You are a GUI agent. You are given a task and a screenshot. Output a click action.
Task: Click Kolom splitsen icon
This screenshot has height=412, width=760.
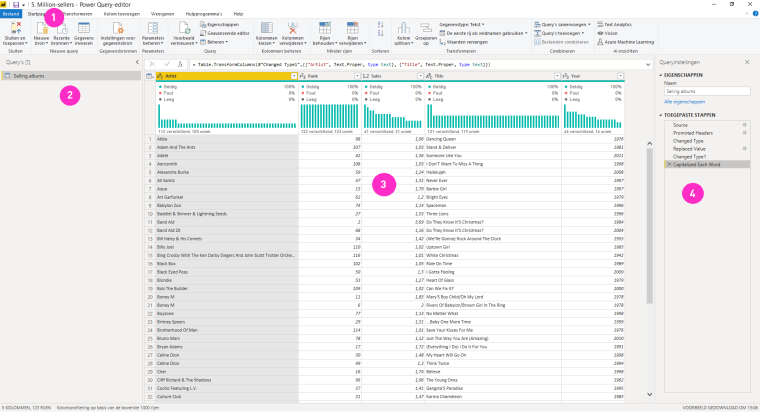[403, 28]
